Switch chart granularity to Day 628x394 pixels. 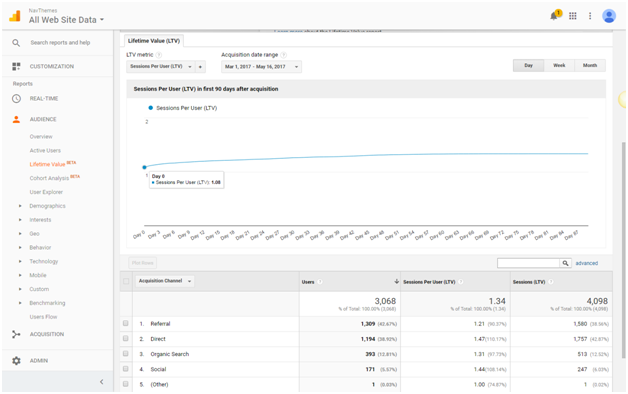[528, 66]
